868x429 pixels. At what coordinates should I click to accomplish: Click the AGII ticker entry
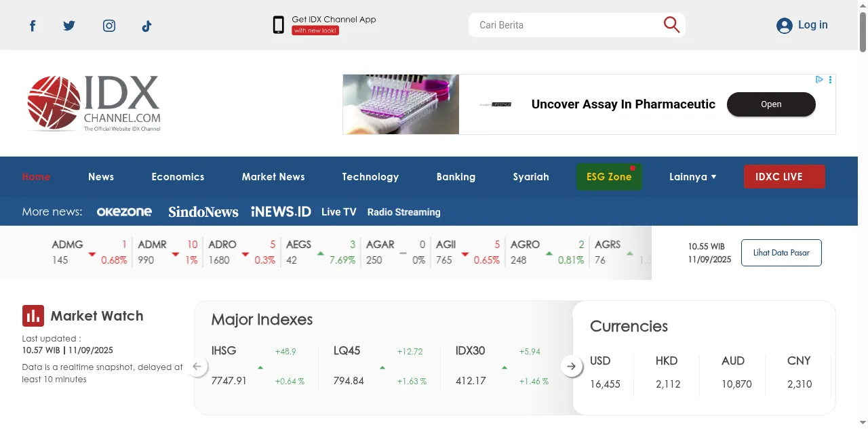[468, 252]
